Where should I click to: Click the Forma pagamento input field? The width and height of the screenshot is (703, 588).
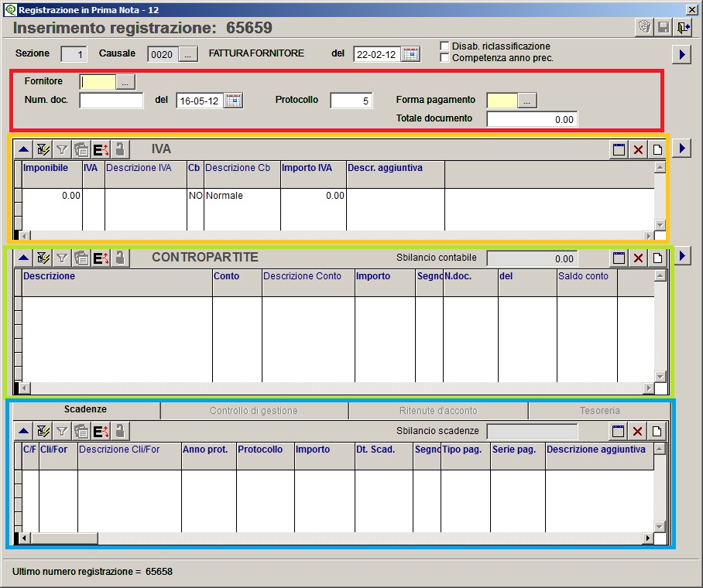502,101
